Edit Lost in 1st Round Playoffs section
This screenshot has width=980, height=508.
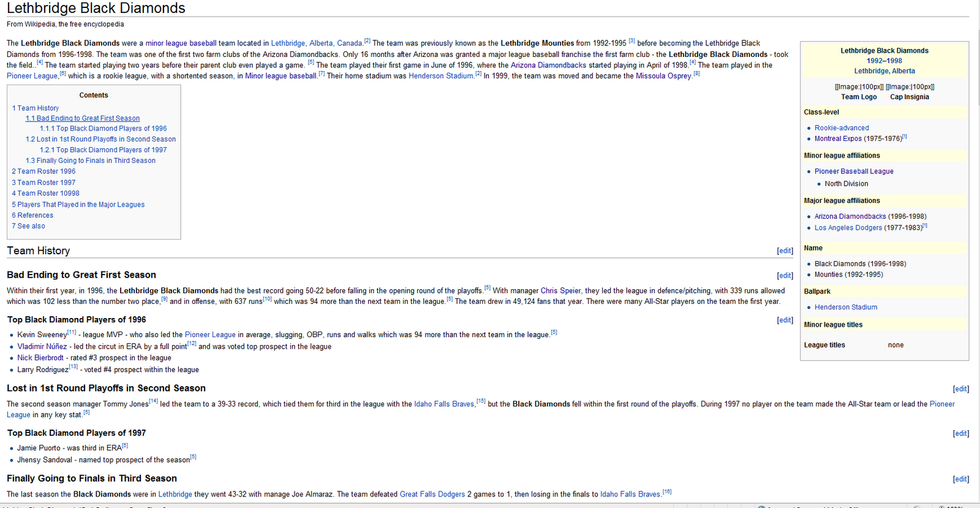(x=961, y=389)
